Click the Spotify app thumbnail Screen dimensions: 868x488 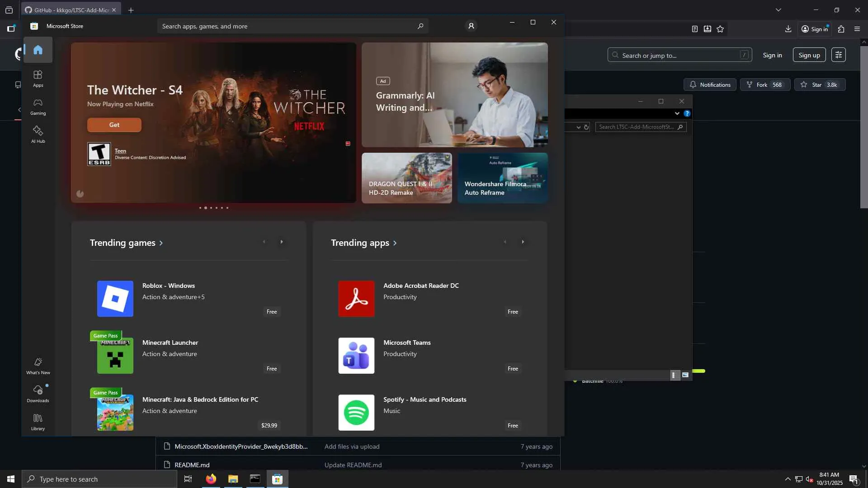pyautogui.click(x=356, y=412)
